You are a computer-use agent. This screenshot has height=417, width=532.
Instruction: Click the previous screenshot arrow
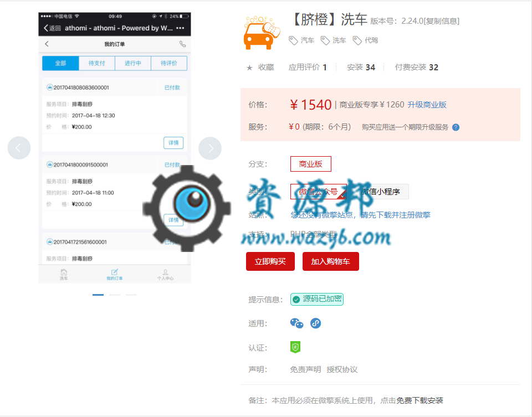[x=19, y=148]
